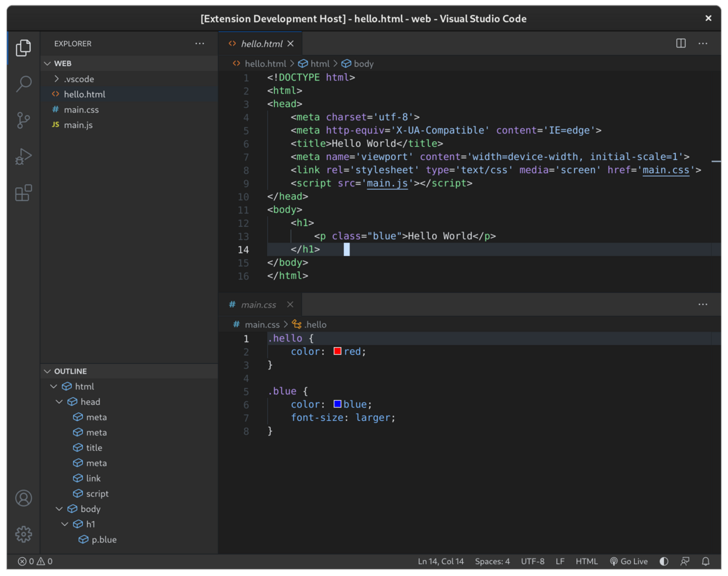
Task: Open main.js in the Explorer tree
Action: (x=129, y=125)
